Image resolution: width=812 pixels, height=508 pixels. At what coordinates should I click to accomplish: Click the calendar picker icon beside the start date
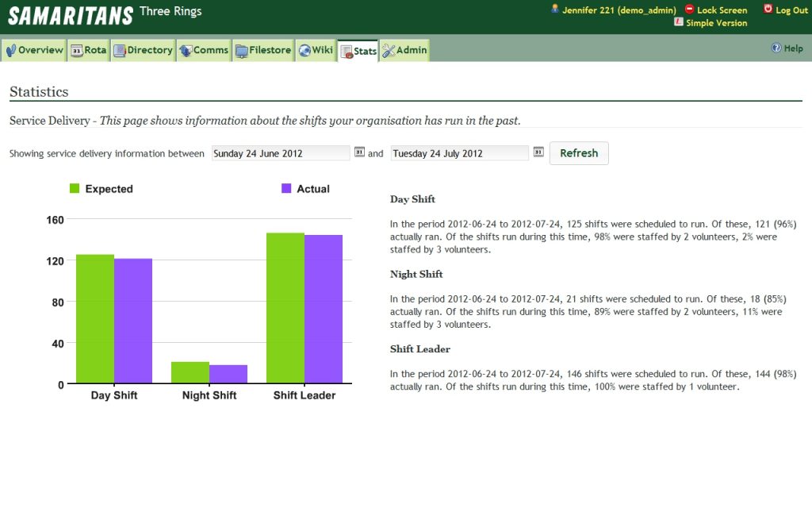click(361, 152)
